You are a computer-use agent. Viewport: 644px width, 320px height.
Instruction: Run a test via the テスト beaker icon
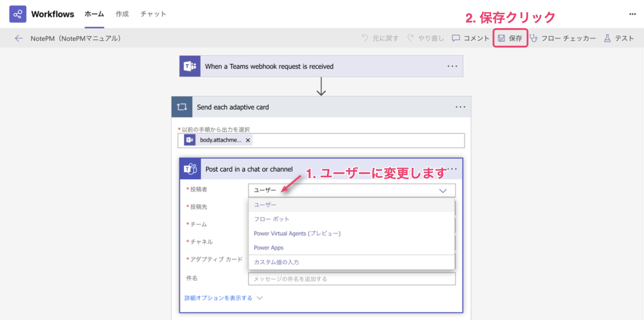pos(608,38)
